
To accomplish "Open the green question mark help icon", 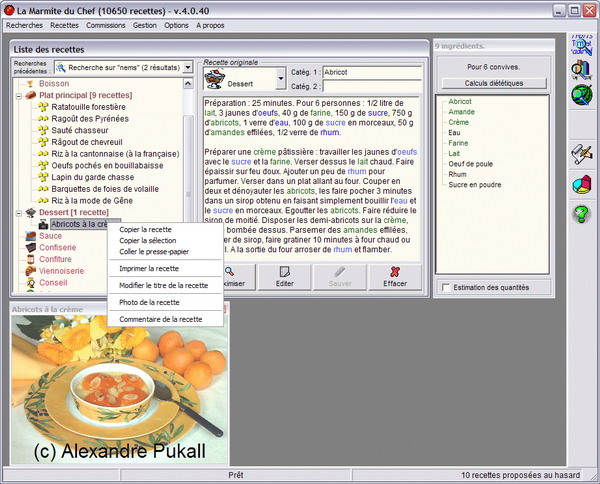I will pyautogui.click(x=581, y=214).
